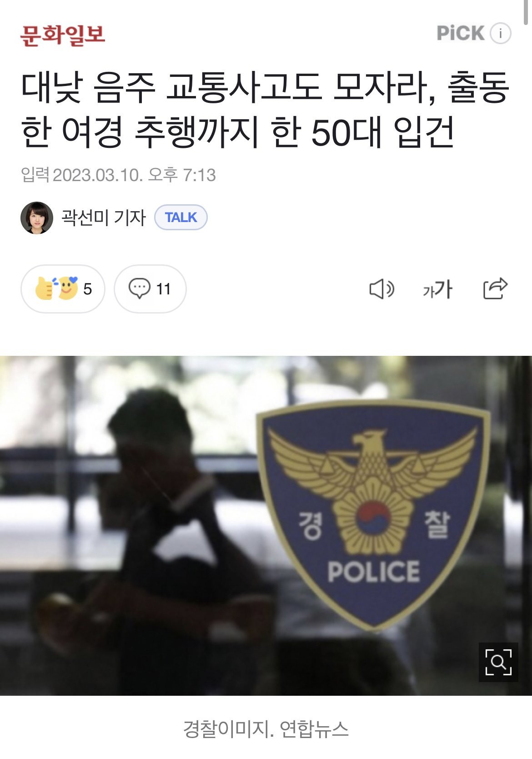
Task: Click the page scrollbar thumb at right
Action: [528, 13]
